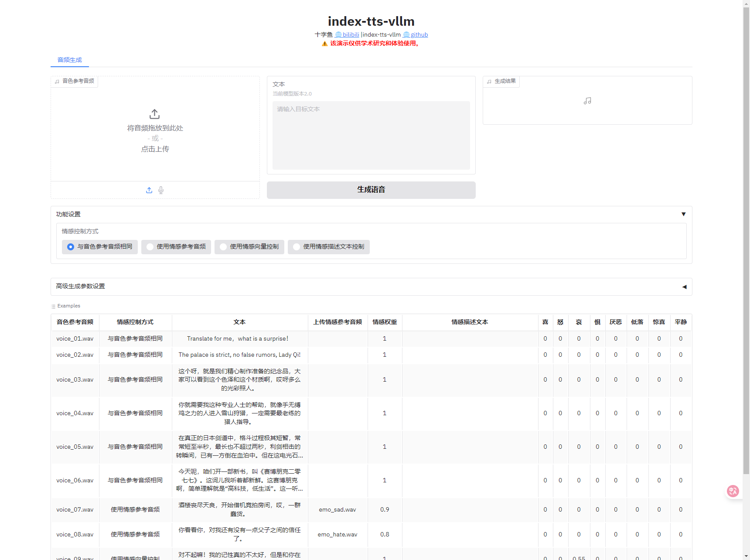Click the upload file icon below audio dropzone
This screenshot has width=750, height=560.
tap(149, 190)
